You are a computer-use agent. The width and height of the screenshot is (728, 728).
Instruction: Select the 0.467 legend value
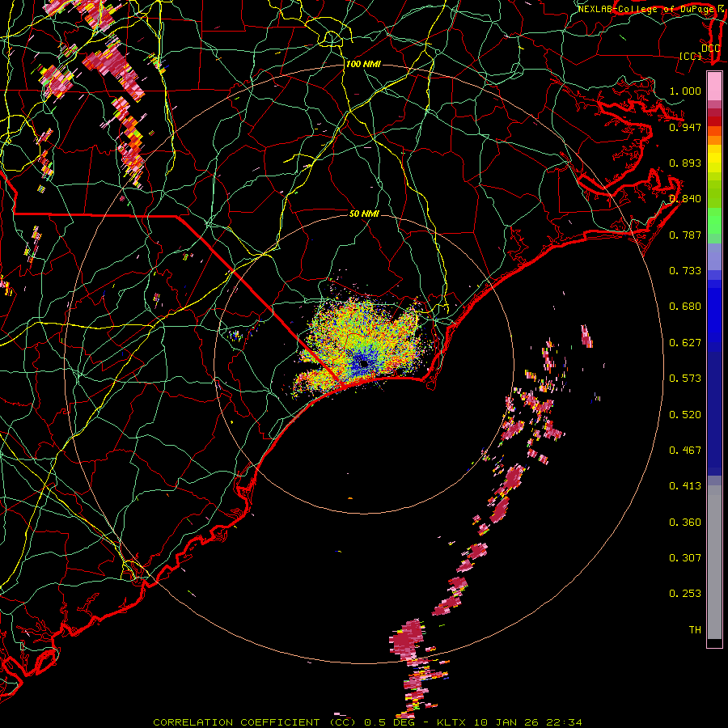click(685, 451)
